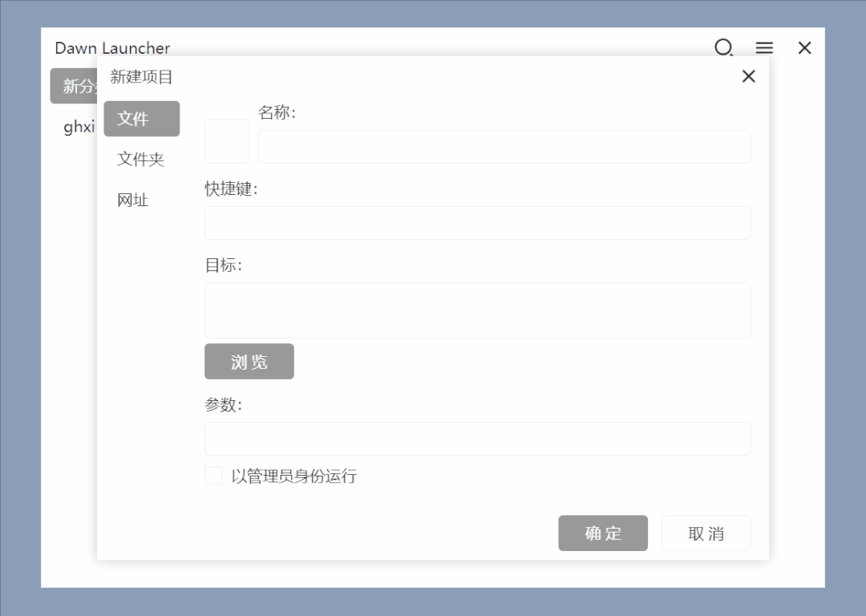This screenshot has width=866, height=616.
Task: Close the 新建项目 dialog with its X icon
Action: [x=748, y=76]
